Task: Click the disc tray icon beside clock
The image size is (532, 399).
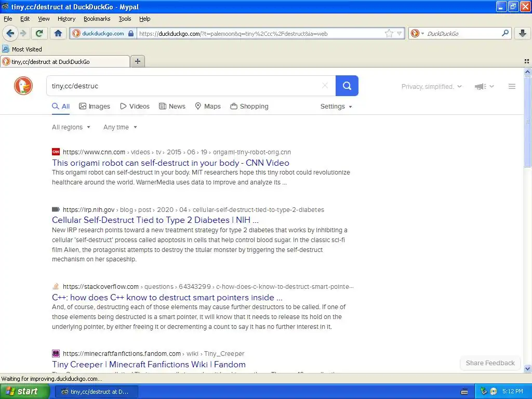Action: 494,391
